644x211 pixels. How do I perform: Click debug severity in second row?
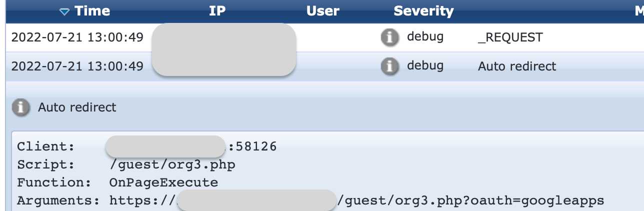pos(425,66)
